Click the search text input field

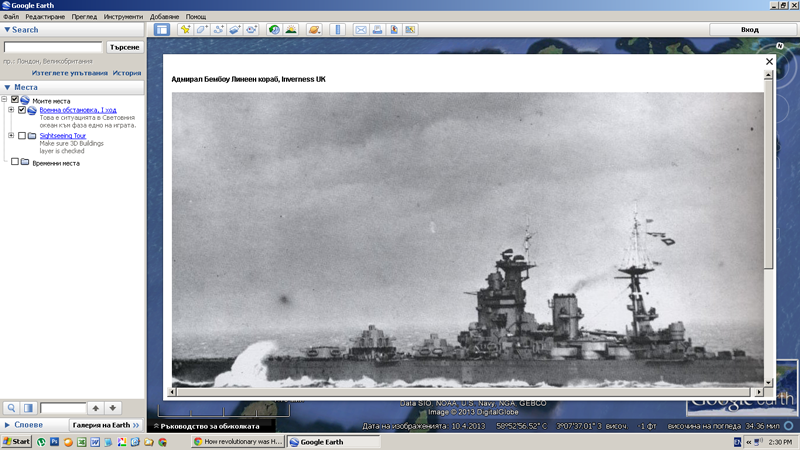pos(53,47)
